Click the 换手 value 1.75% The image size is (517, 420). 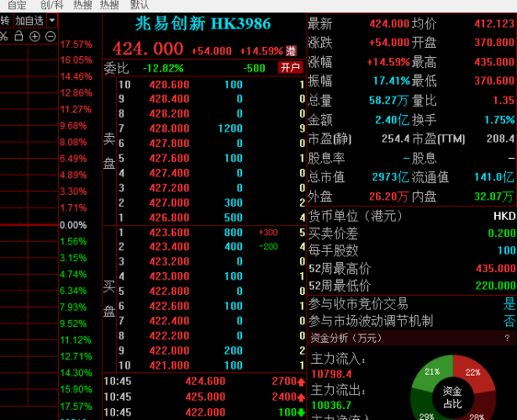499,120
